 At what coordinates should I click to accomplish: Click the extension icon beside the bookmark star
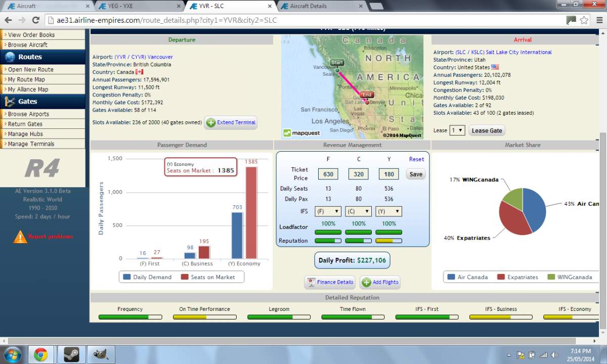pyautogui.click(x=571, y=20)
